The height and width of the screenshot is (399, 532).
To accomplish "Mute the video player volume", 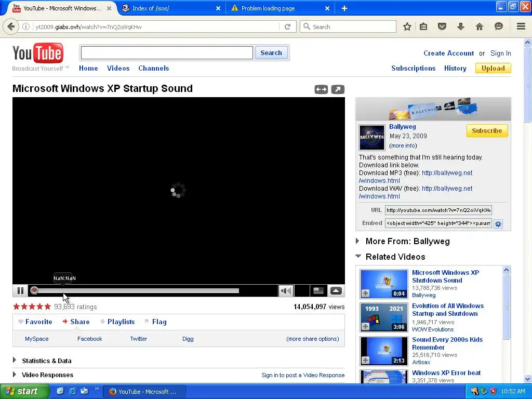I will click(x=286, y=291).
